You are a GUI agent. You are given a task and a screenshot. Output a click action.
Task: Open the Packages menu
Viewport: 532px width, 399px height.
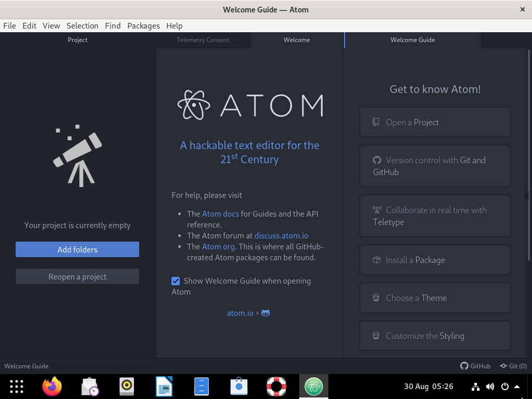click(x=143, y=26)
